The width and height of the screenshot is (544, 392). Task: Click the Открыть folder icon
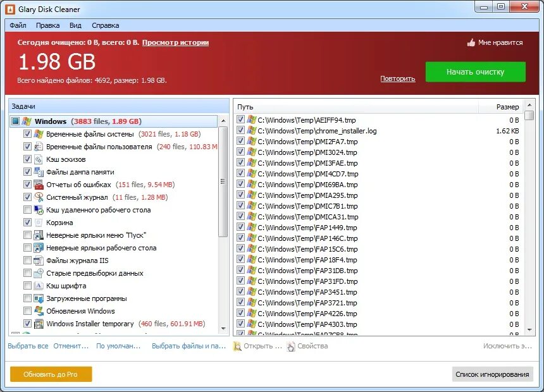(237, 346)
